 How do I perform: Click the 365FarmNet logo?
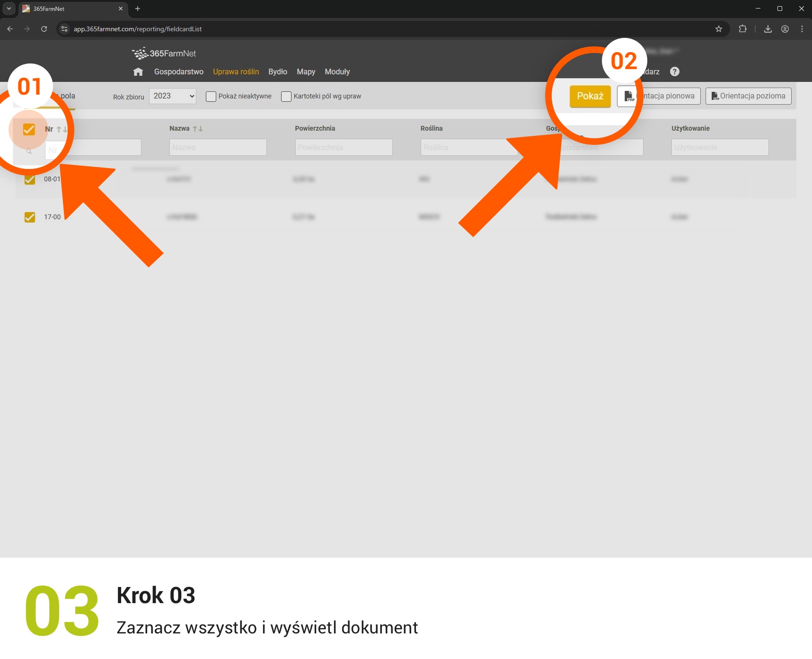coord(164,53)
